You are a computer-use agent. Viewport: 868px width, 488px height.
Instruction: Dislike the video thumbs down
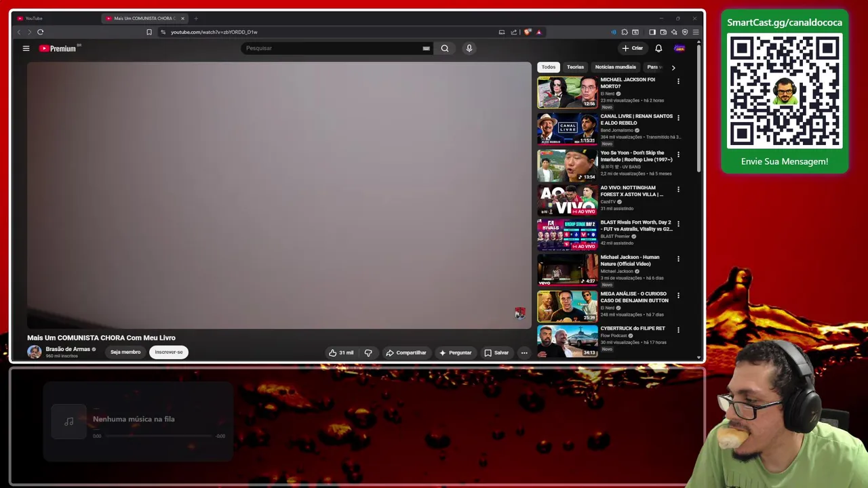368,352
